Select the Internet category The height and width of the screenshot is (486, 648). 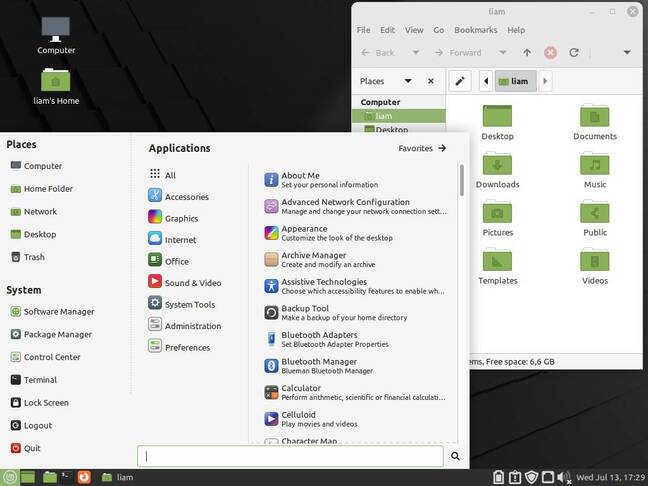[x=172, y=239]
